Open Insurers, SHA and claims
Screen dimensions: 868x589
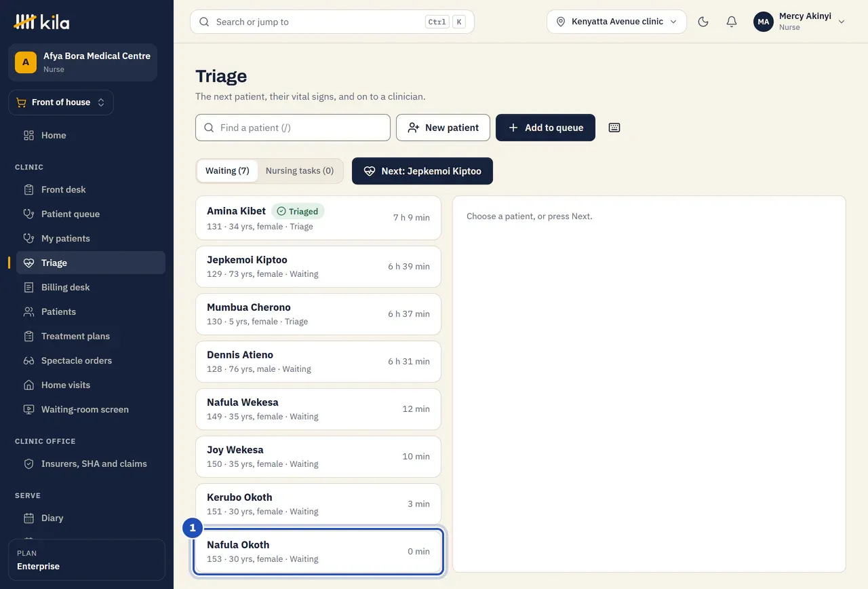click(x=90, y=463)
